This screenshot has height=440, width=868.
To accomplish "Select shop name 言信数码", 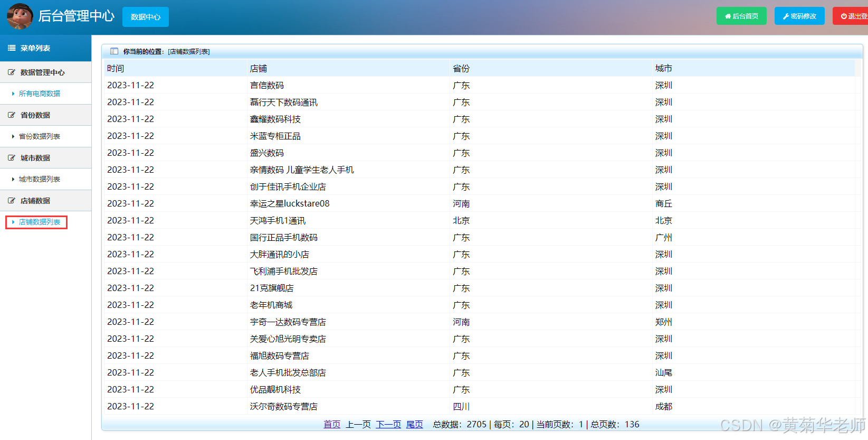I will pos(267,85).
